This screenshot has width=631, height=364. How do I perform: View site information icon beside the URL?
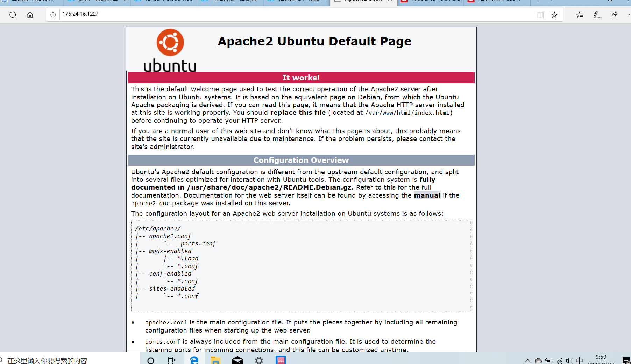click(x=53, y=15)
